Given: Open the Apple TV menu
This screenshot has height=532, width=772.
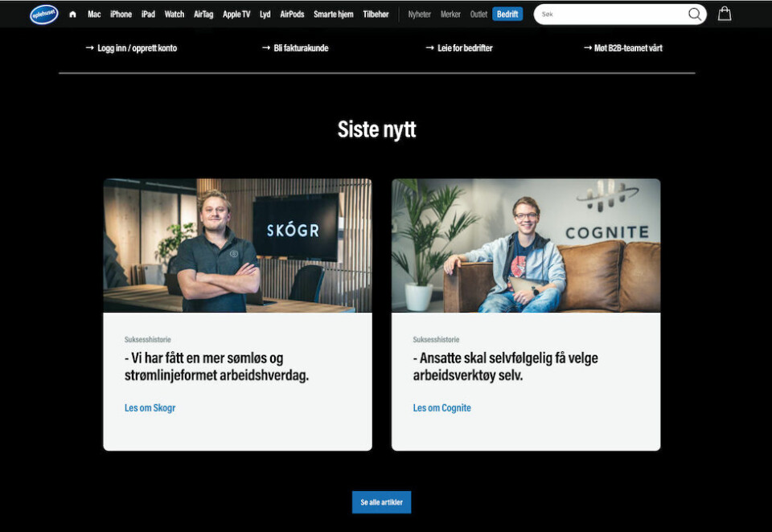Looking at the screenshot, I should [x=236, y=14].
